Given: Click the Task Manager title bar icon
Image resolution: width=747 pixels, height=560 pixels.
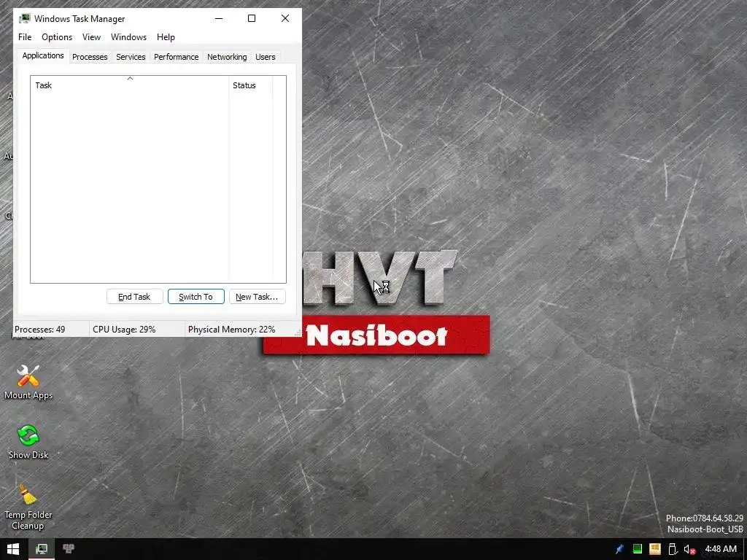Looking at the screenshot, I should click(24, 18).
